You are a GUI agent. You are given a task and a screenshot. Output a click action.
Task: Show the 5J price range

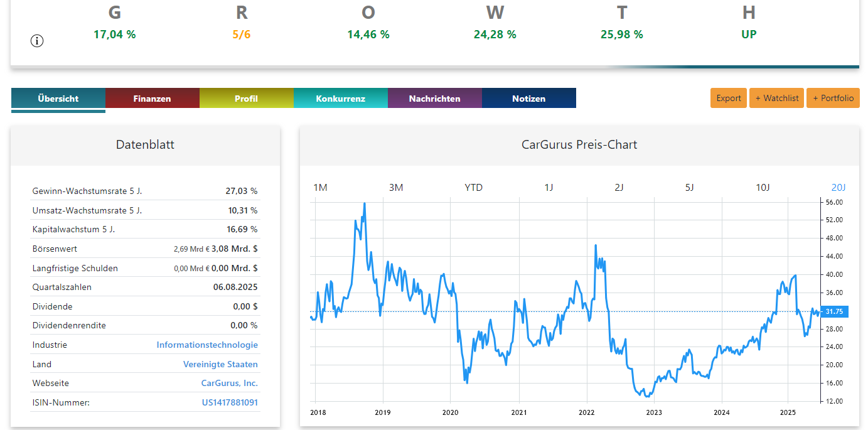pos(690,187)
